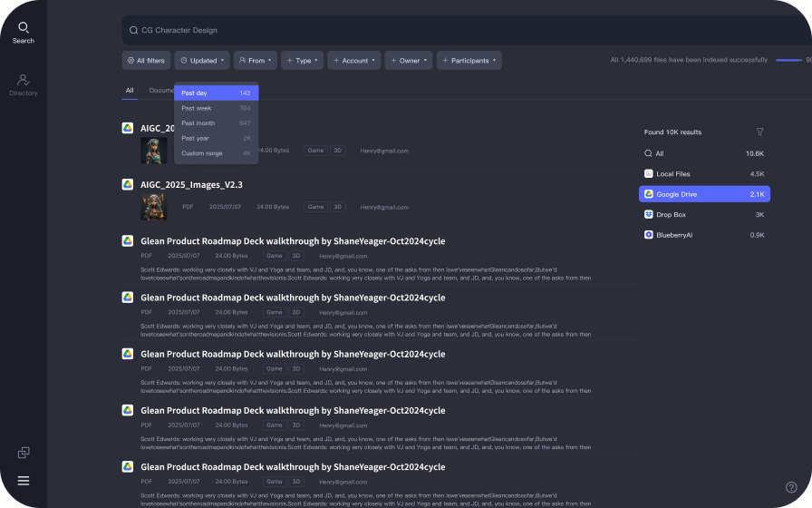Open the Participants filter dropdown
The width and height of the screenshot is (812, 508).
coord(469,61)
